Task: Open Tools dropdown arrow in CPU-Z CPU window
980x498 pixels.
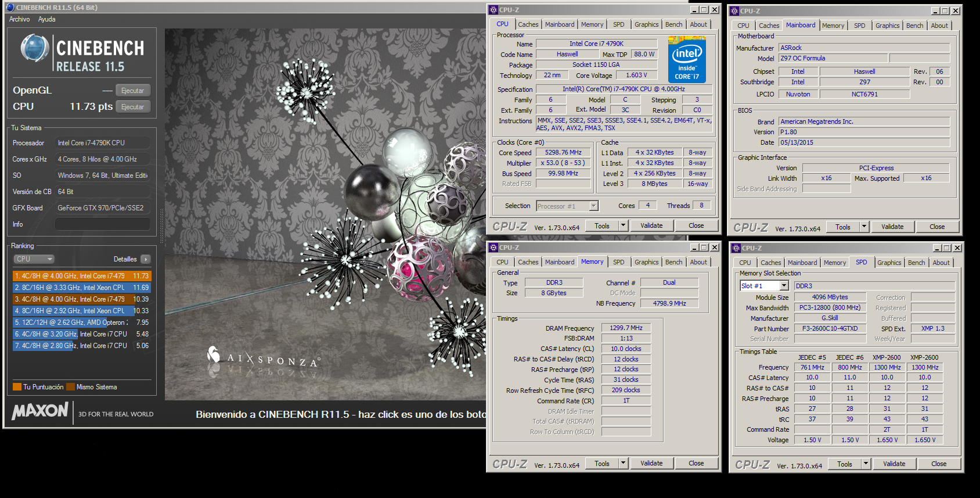Action: coord(624,226)
